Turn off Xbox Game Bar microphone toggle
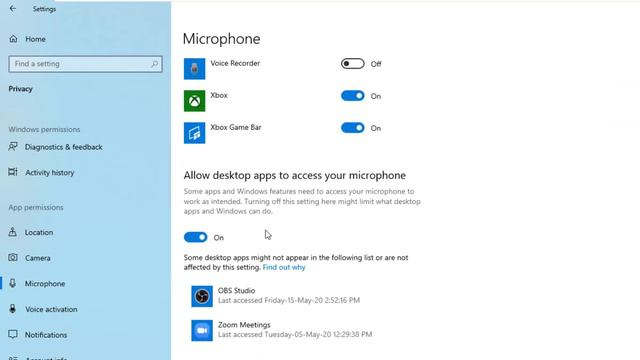The image size is (640, 360). point(353,128)
